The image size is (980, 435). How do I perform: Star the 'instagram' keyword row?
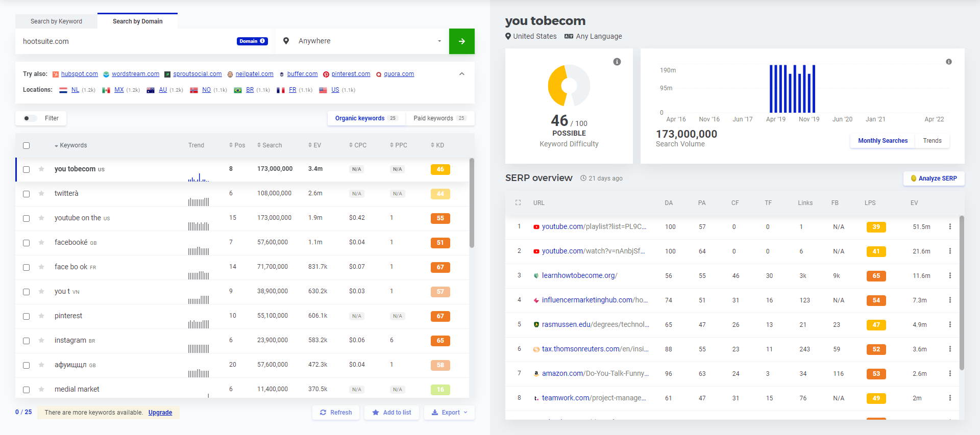(x=41, y=340)
